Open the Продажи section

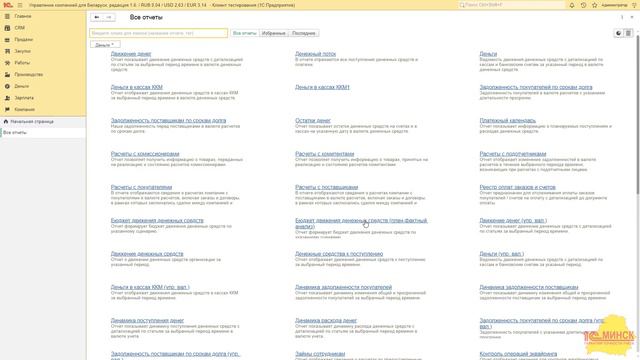(24, 40)
